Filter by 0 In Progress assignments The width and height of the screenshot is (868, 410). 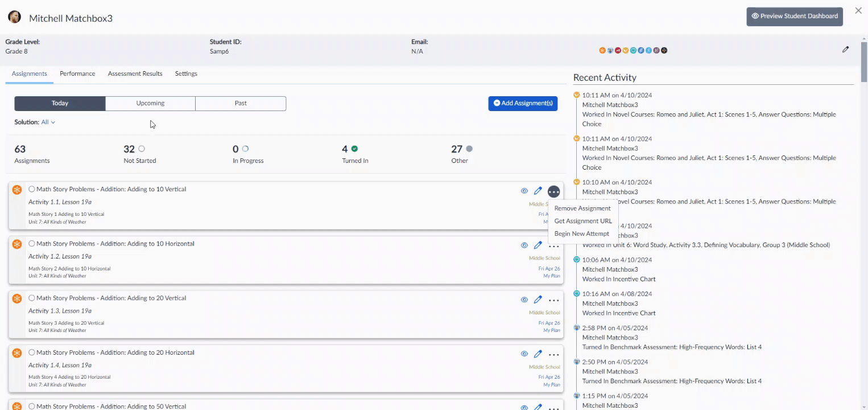248,154
